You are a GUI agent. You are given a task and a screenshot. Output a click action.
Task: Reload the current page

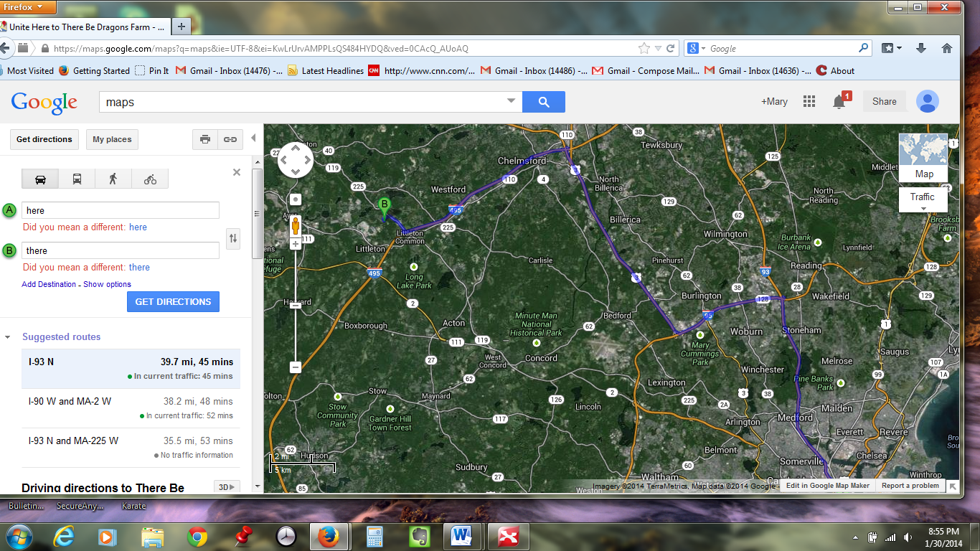671,48
